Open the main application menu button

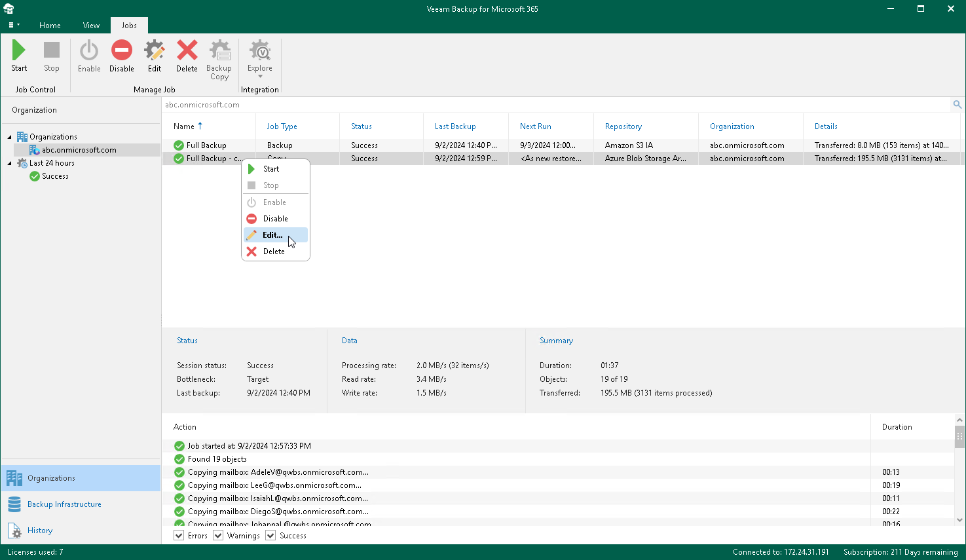click(x=14, y=25)
